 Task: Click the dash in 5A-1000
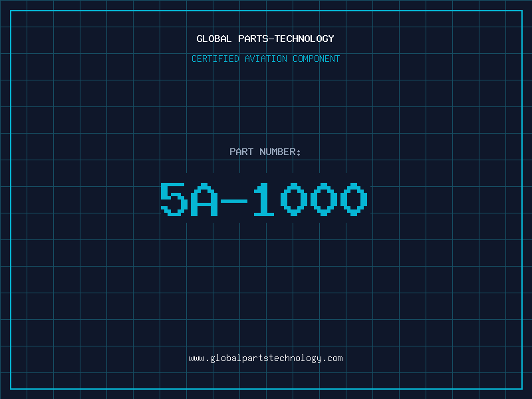[234, 201]
